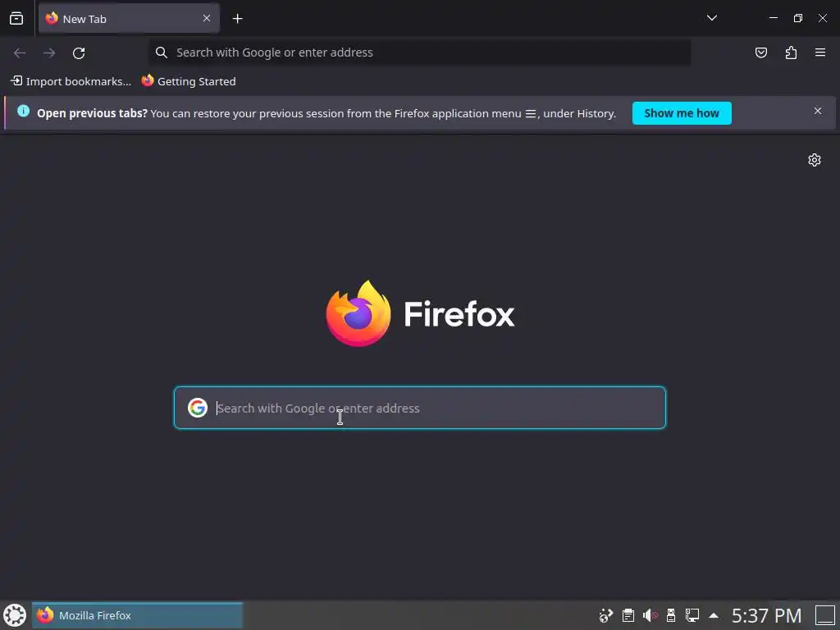840x630 pixels.
Task: Reload the current page
Action: 79,52
